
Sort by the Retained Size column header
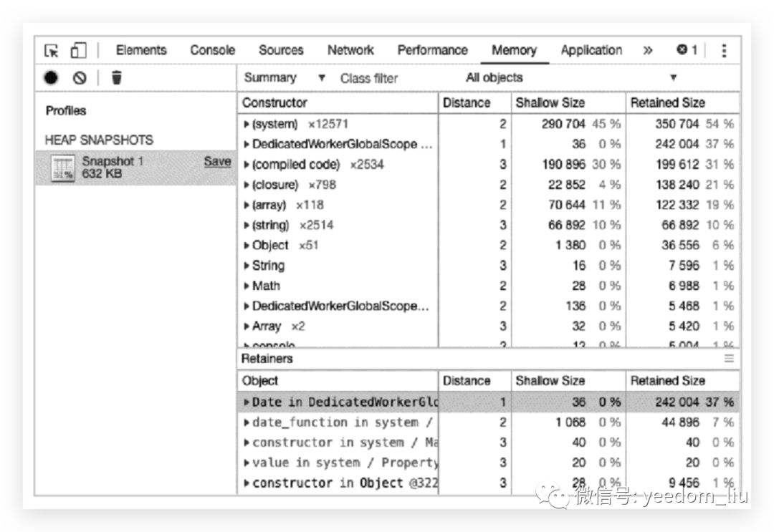pos(667,103)
